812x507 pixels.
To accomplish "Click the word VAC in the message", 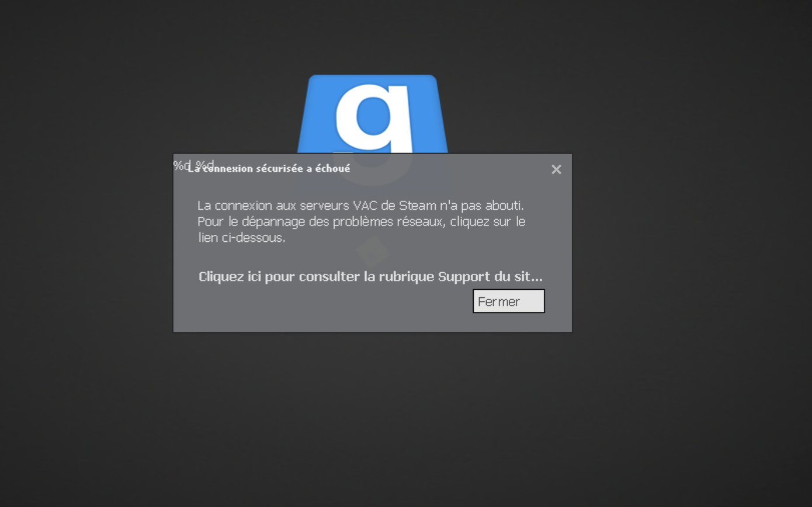I will tap(365, 206).
